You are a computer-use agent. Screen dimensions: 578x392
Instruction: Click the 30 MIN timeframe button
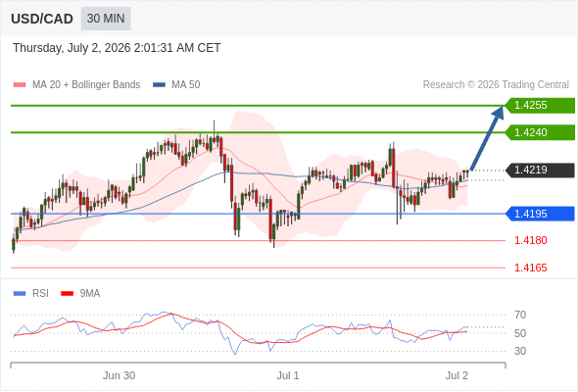tap(106, 19)
